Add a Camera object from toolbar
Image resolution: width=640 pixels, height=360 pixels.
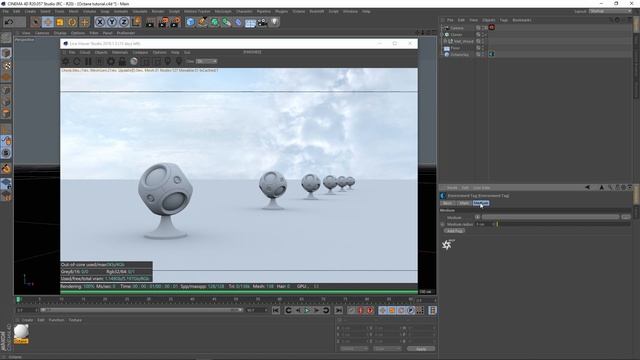pos(262,22)
